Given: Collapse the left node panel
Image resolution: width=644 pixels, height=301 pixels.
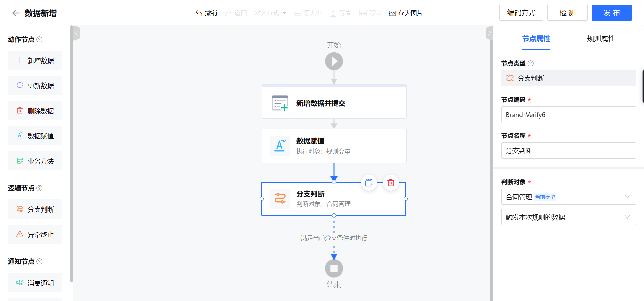Looking at the screenshot, I should [x=76, y=33].
